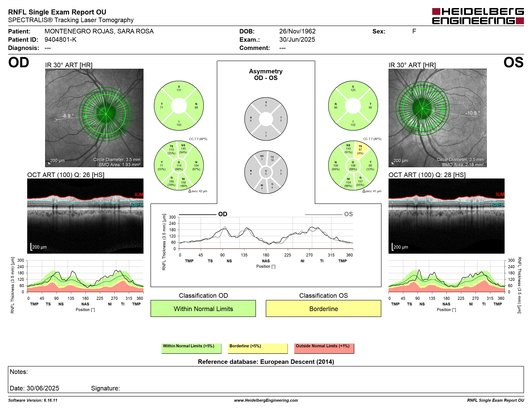Screen dimensions: 532x411
Task: Click the BMO Area 2.18 mm² label
Action: pos(463,165)
